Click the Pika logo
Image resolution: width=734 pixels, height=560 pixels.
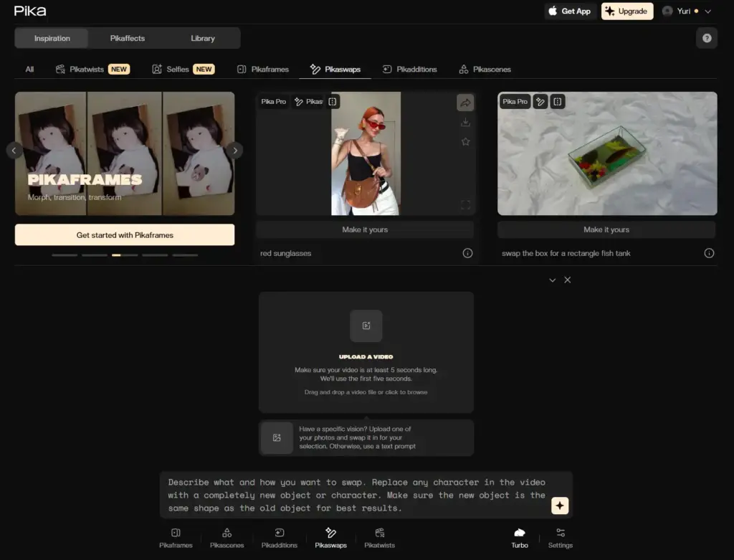coord(30,11)
